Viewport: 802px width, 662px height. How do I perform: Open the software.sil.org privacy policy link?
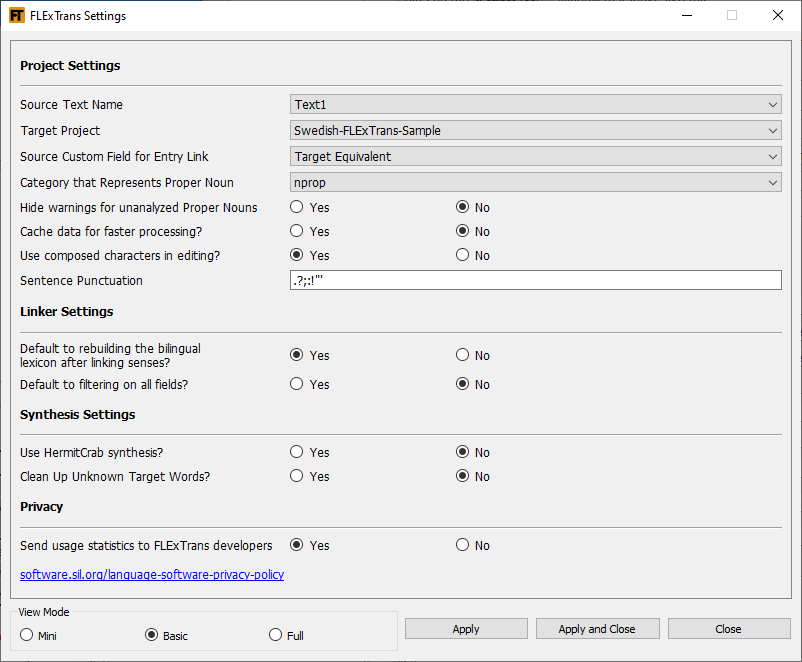[152, 575]
